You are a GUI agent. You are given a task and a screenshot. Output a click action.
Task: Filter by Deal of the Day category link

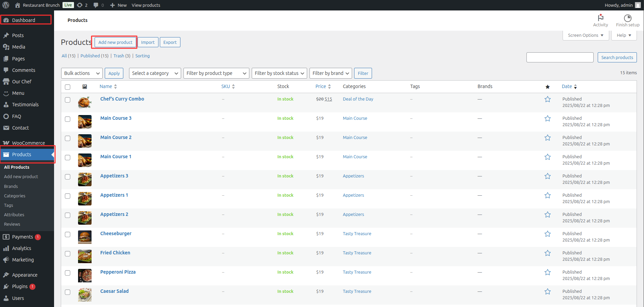pyautogui.click(x=358, y=99)
